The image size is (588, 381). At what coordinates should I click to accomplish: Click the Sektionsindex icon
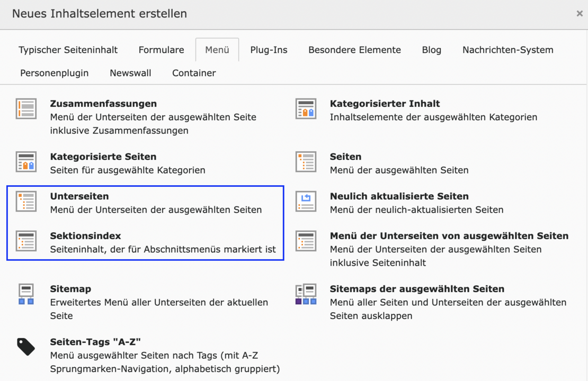click(x=26, y=241)
